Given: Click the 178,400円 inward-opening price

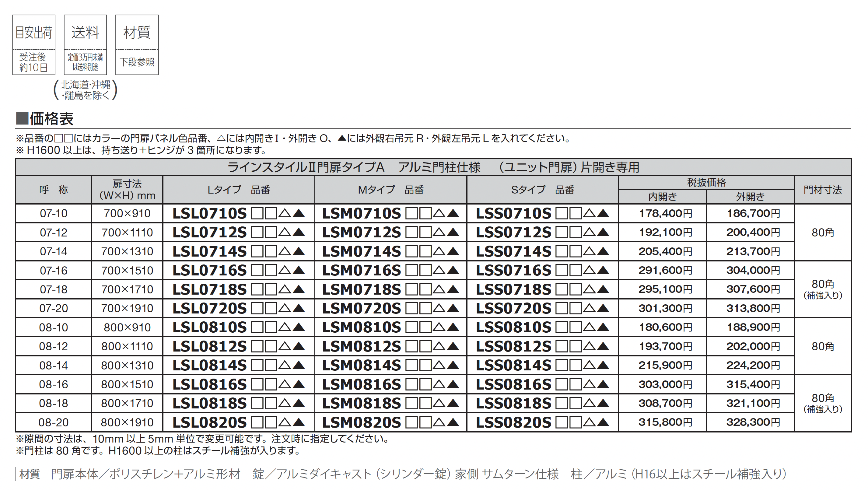Looking at the screenshot, I should (666, 213).
